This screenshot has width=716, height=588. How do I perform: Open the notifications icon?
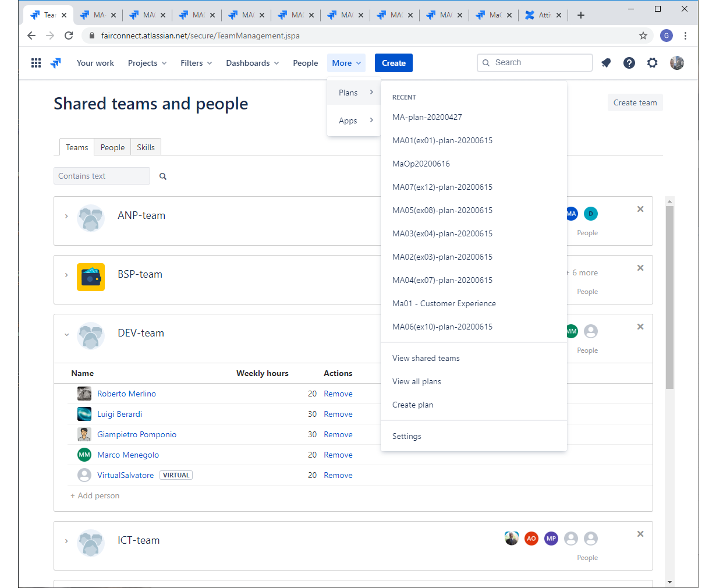(x=606, y=63)
